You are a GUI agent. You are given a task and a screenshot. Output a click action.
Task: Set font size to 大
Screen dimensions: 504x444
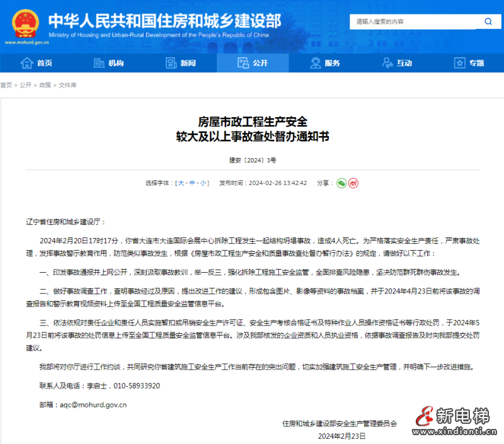point(183,183)
